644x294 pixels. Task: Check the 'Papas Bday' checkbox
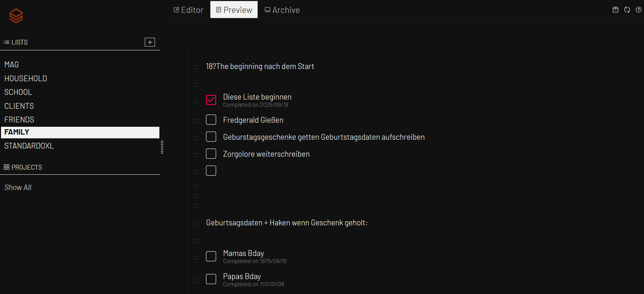[x=211, y=279]
